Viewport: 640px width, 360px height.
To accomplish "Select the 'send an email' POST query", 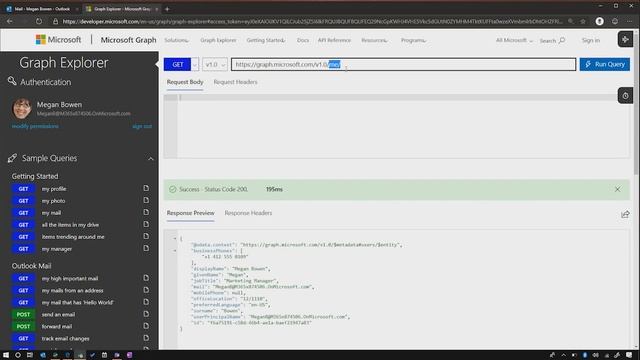I will [x=58, y=315].
